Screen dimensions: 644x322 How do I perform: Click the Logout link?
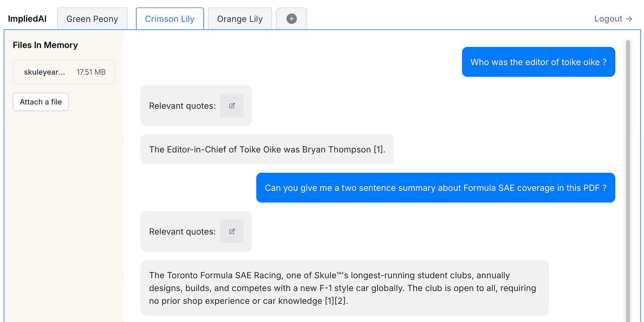(613, 19)
